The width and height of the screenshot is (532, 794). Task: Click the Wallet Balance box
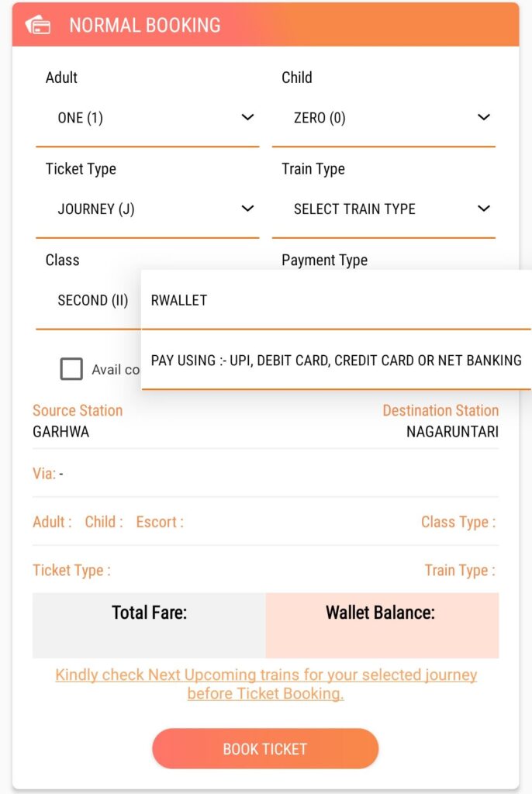coord(382,625)
